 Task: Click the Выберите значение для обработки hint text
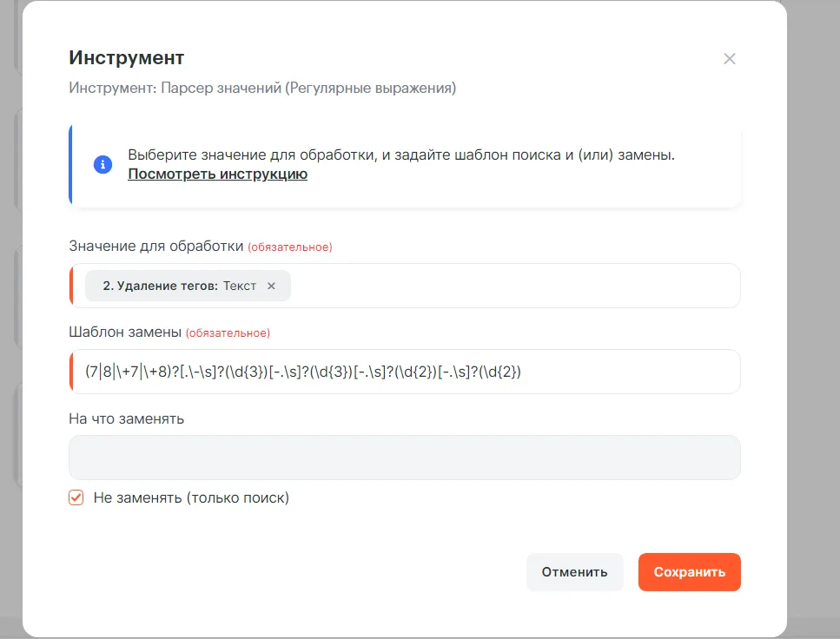pos(401,155)
